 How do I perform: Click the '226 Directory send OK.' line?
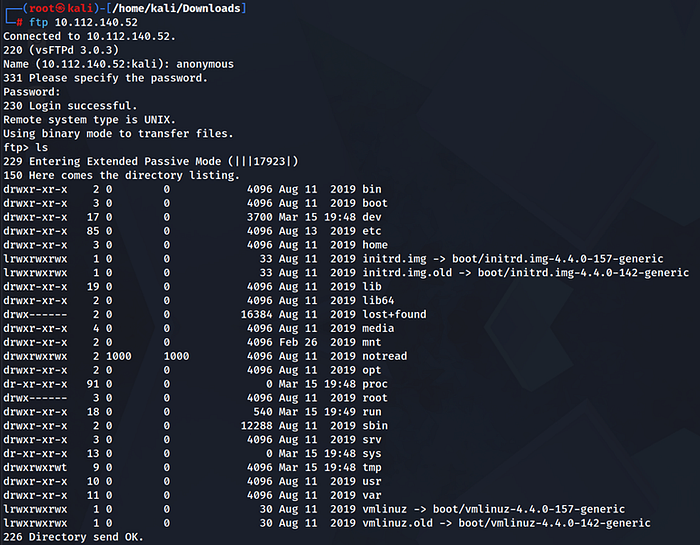point(73,537)
